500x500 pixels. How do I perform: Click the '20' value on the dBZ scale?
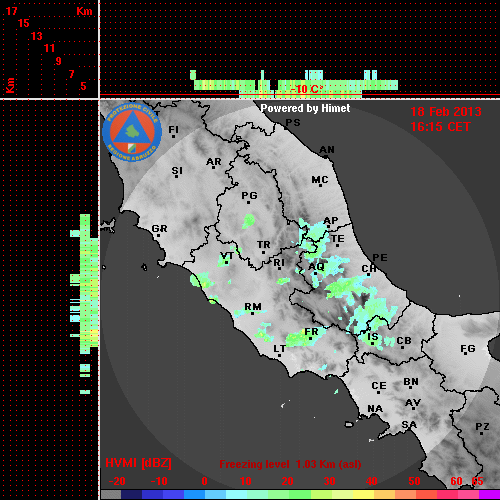tap(287, 481)
